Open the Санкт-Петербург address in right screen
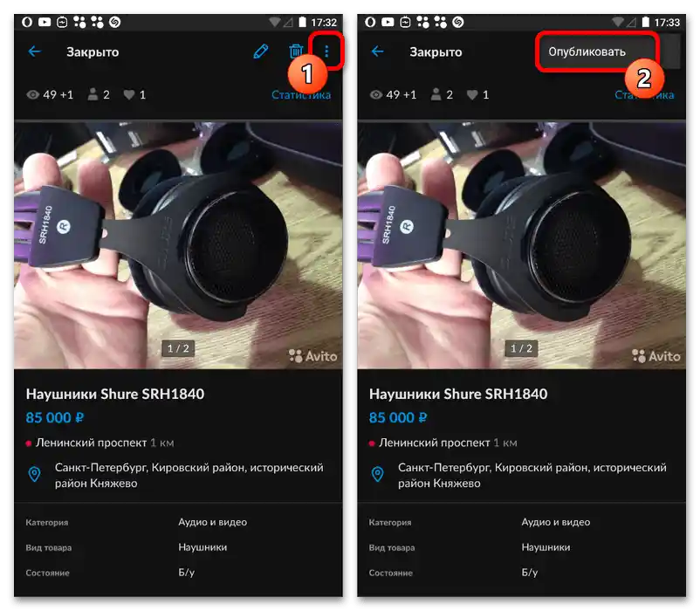The width and height of the screenshot is (700, 611). pos(532,476)
